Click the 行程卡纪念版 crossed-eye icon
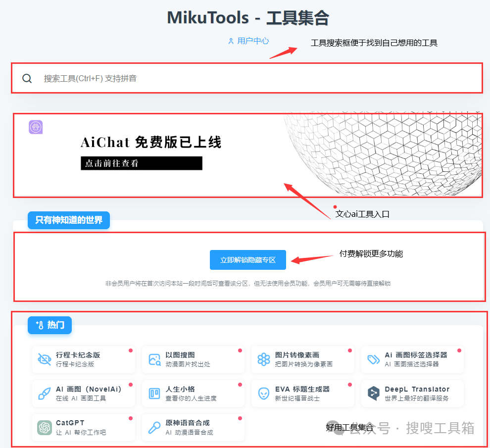The image size is (490, 448). (x=45, y=359)
